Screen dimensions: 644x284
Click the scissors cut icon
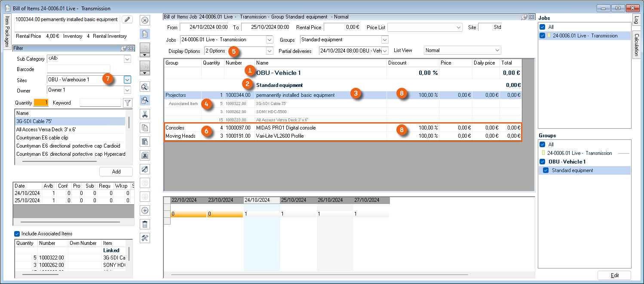pyautogui.click(x=145, y=114)
